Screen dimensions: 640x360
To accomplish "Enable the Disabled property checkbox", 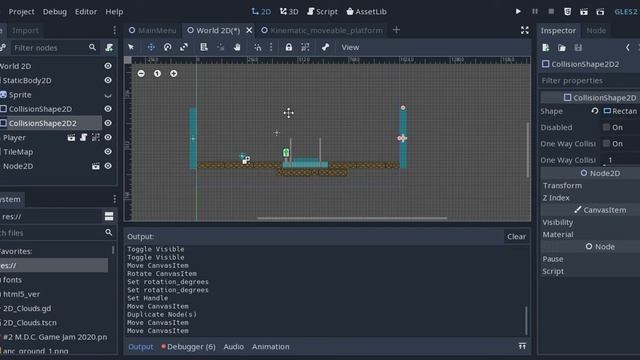I will (606, 127).
